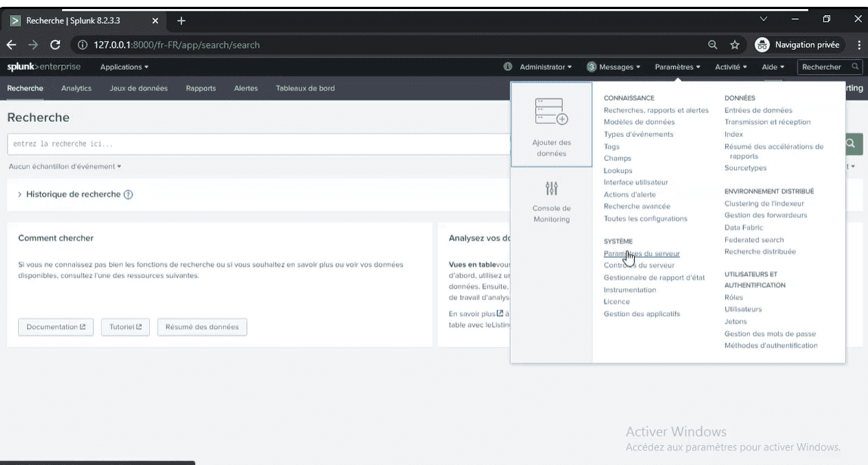Viewport: 868px width, 465px height.
Task: Open Contrôles du serveur link
Action: coord(639,265)
